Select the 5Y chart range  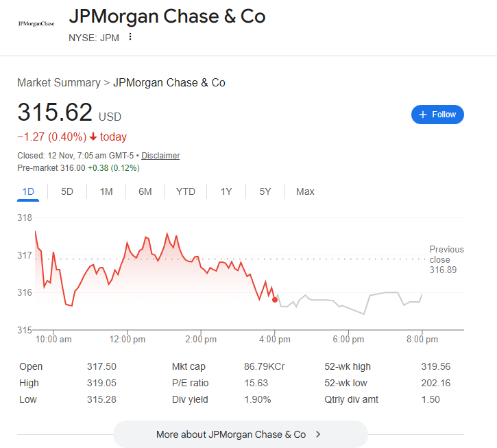265,191
